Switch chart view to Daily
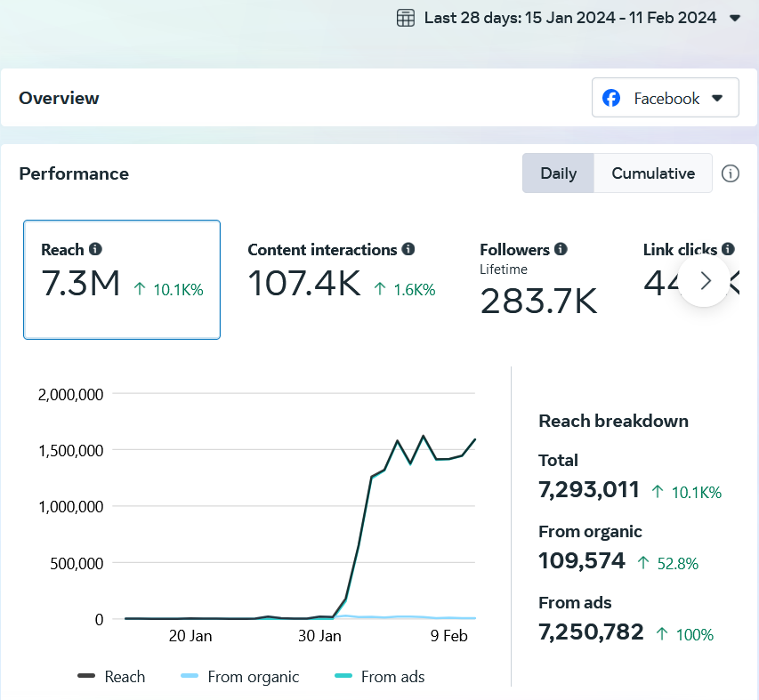759x700 pixels. [x=558, y=173]
